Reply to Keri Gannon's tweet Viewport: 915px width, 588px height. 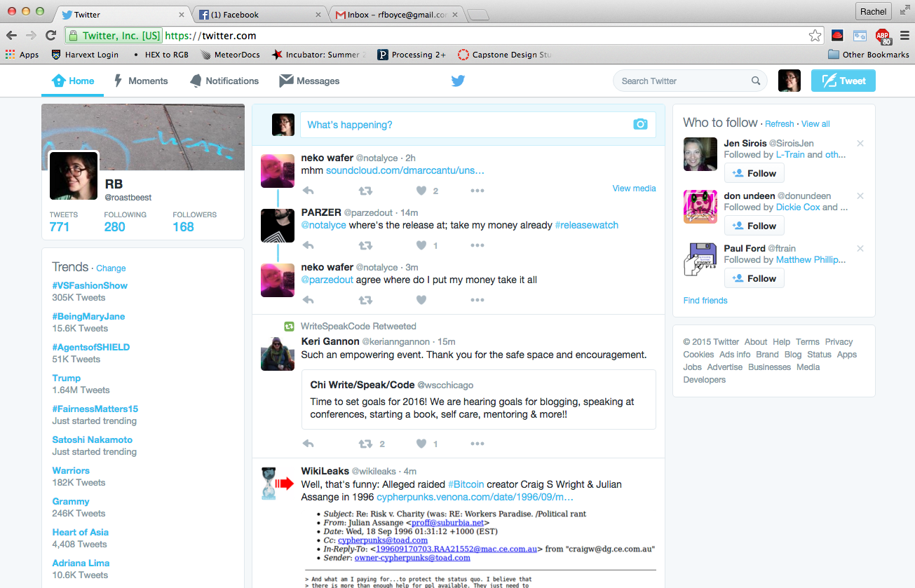click(308, 444)
